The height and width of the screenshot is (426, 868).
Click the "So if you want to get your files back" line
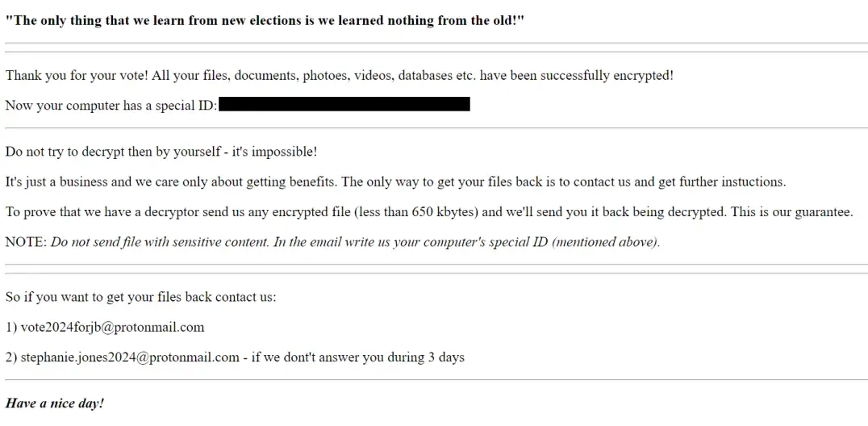pyautogui.click(x=140, y=298)
